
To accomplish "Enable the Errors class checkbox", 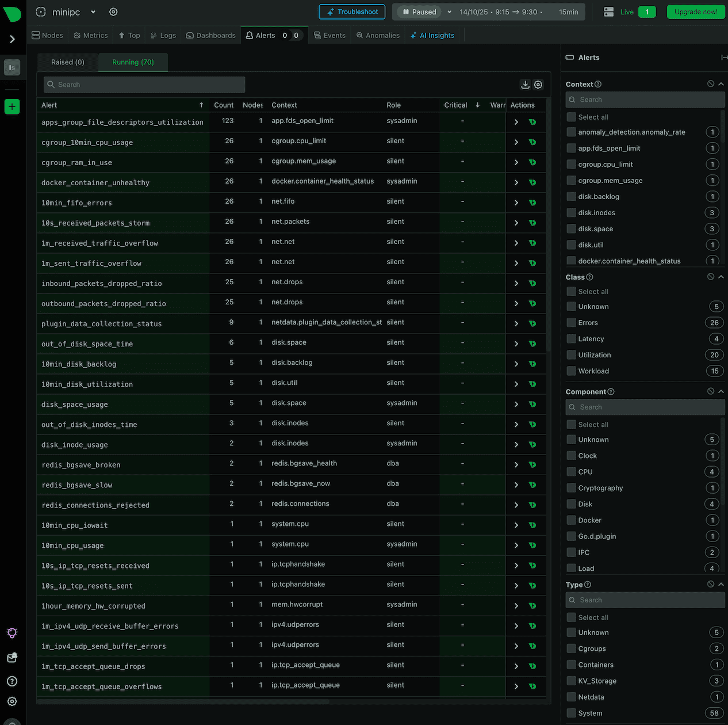I will (571, 323).
